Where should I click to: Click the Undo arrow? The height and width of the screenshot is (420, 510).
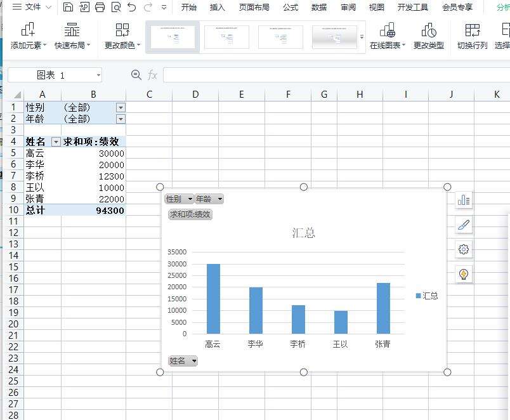point(132,7)
